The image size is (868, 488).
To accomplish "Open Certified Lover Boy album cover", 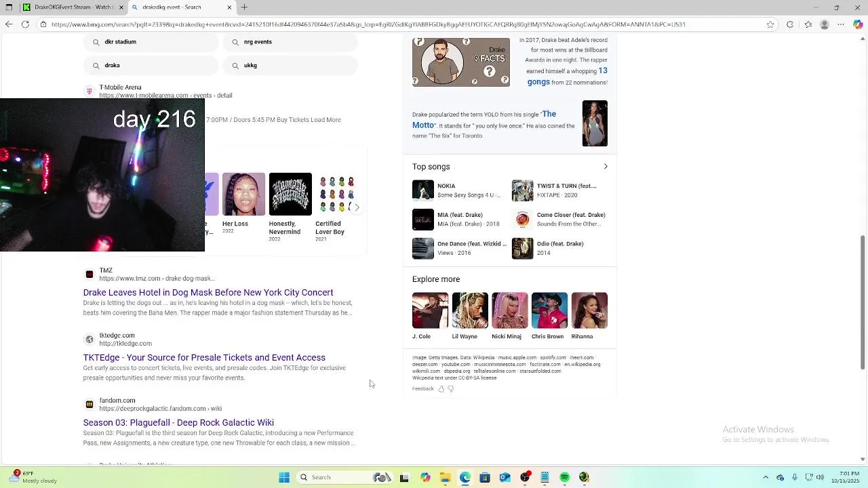I will 337,194.
